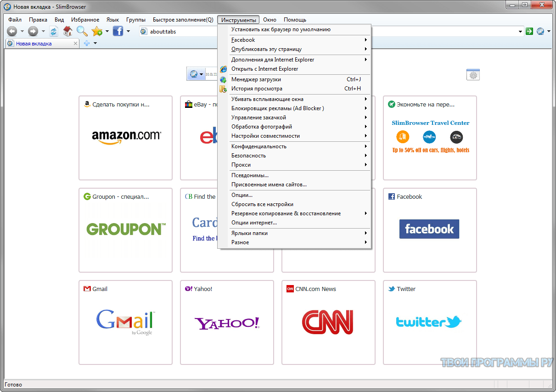This screenshot has height=392, width=556.
Task: Click the Открыть с Internet Explorer icon
Action: (223, 69)
